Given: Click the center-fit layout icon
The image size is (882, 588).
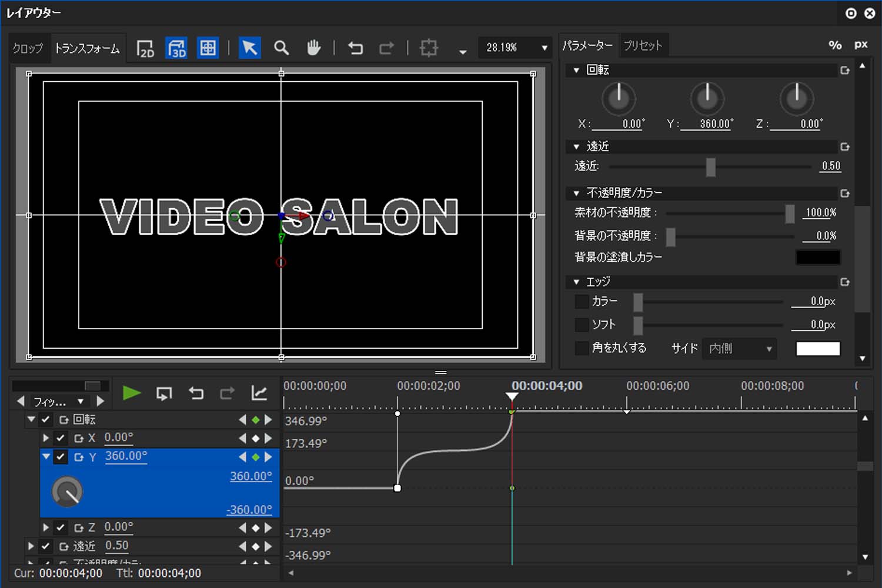Looking at the screenshot, I should 429,48.
